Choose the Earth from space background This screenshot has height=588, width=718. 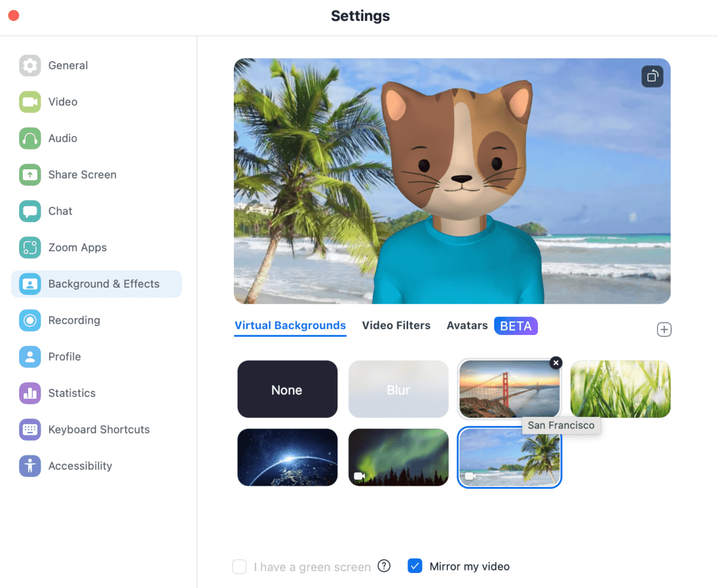tap(287, 457)
